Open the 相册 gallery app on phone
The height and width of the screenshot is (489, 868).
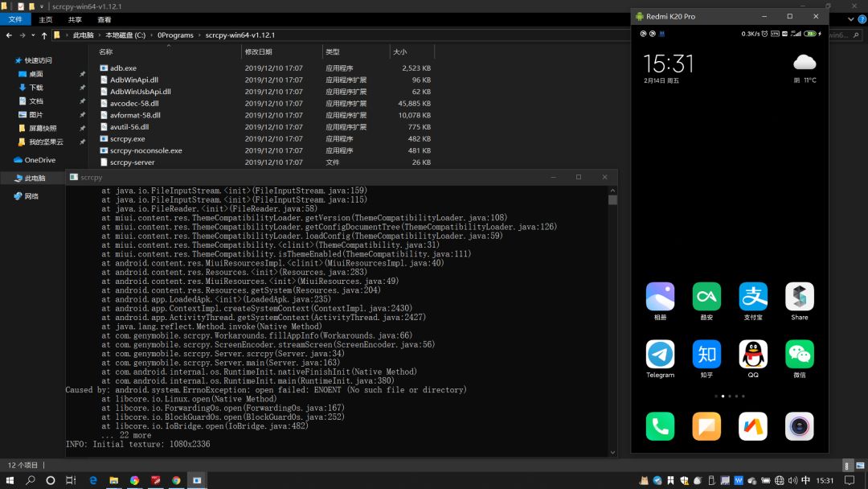(660, 296)
